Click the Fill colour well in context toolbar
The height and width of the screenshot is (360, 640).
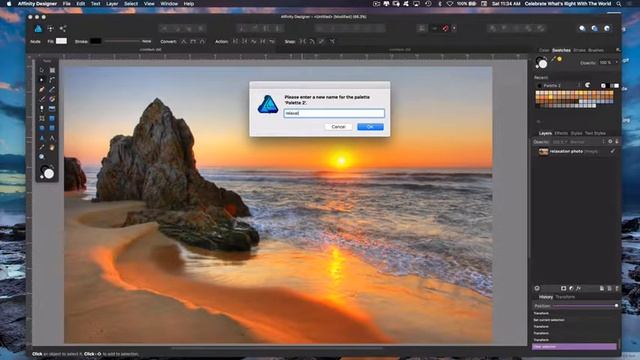[61, 41]
